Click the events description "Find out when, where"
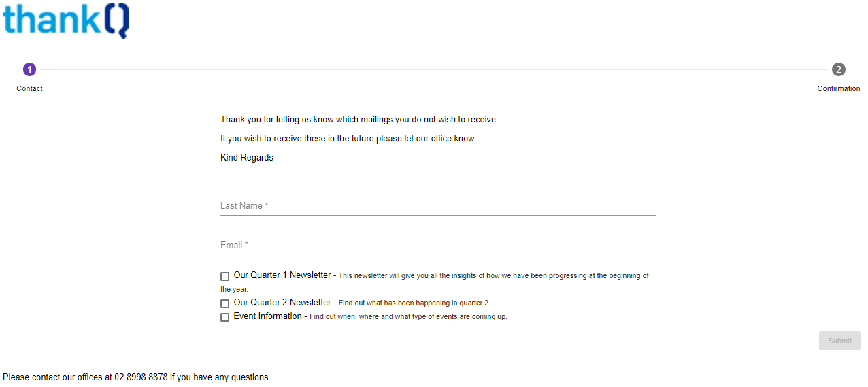The image size is (868, 387). (x=408, y=317)
